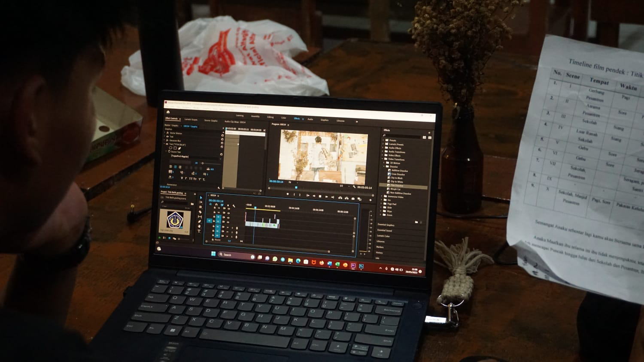
Task: Toggle Snap magnet in timeline
Action: tap(216, 205)
